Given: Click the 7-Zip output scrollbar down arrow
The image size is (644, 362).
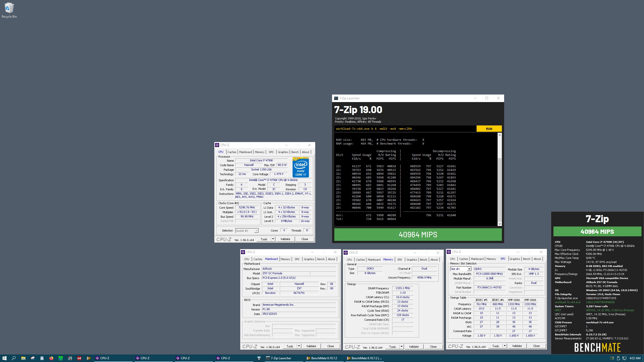Looking at the screenshot, I should (x=500, y=224).
